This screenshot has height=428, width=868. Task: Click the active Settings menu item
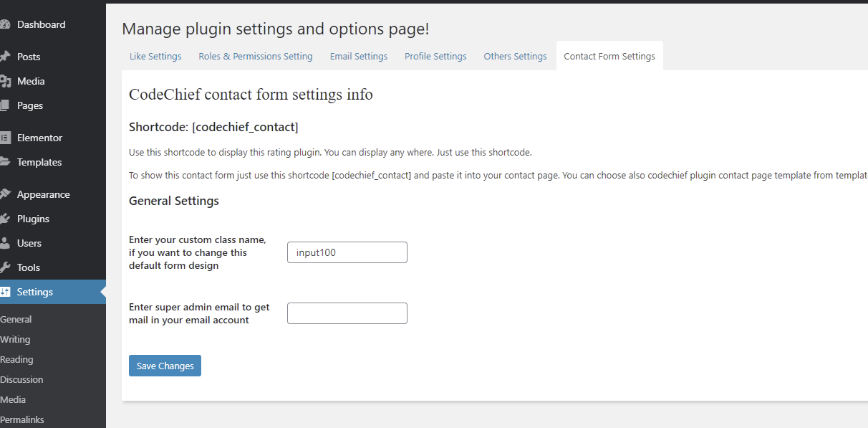53,292
